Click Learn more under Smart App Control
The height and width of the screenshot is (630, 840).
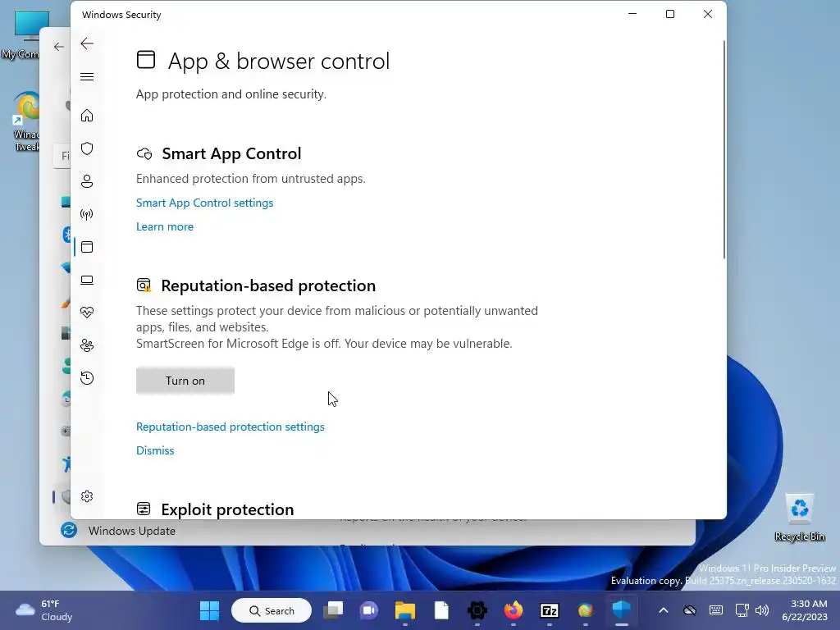tap(164, 226)
